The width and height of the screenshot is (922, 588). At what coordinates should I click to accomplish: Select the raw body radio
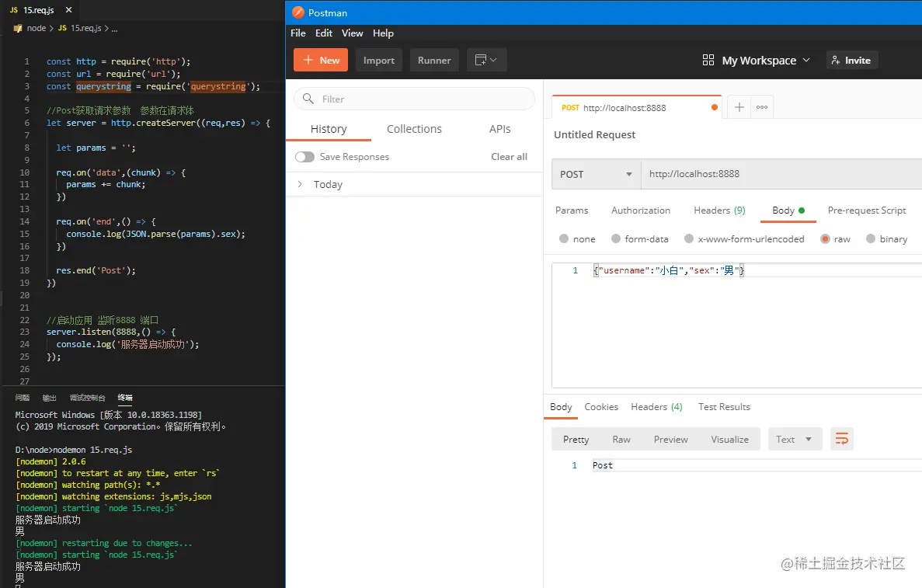click(825, 238)
